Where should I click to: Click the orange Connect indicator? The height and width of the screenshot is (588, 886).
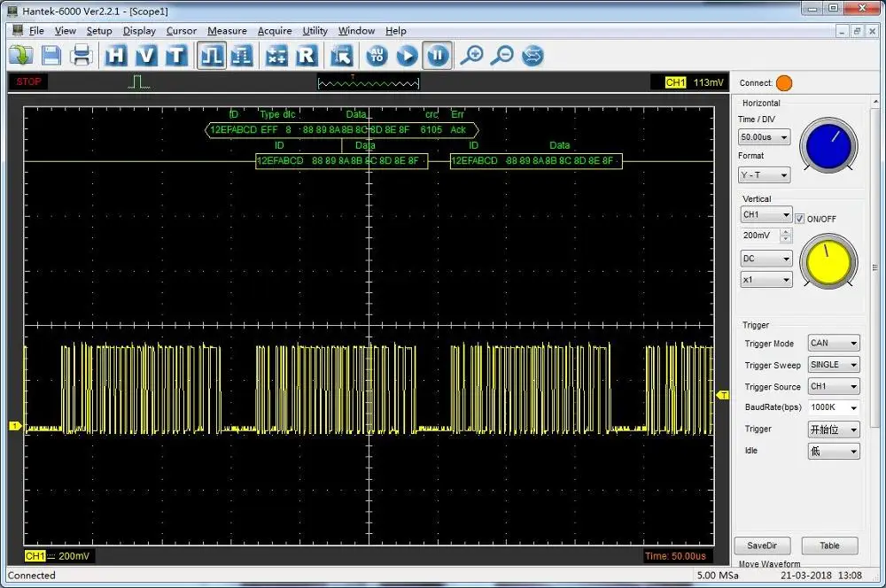tap(785, 82)
